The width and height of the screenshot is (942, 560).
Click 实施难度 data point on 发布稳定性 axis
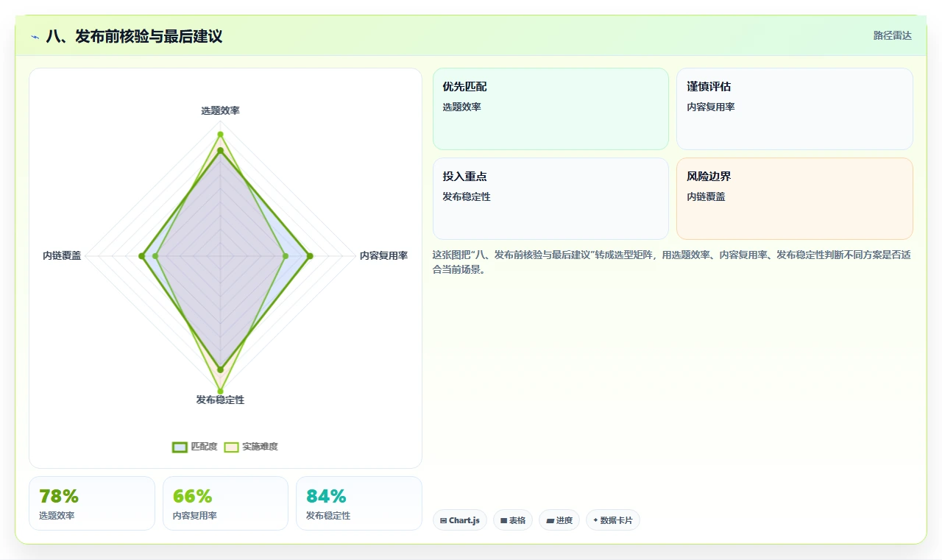(220, 391)
